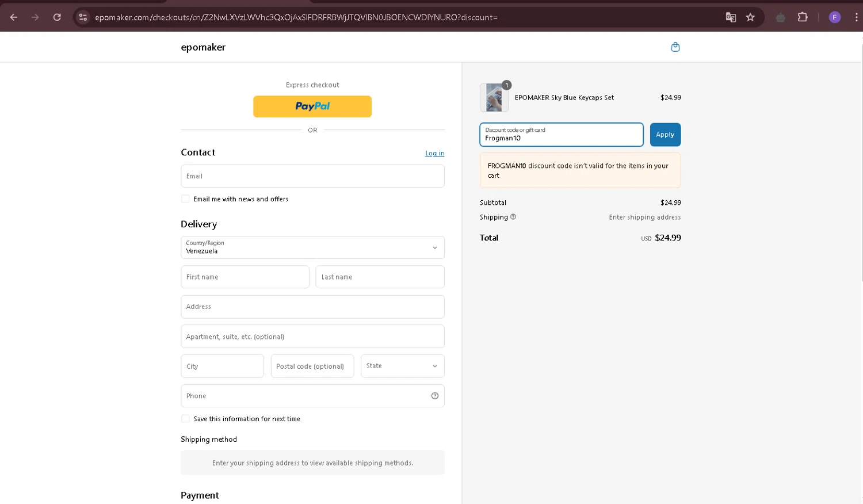The width and height of the screenshot is (863, 504).
Task: Reload the checkout page
Action: (57, 17)
